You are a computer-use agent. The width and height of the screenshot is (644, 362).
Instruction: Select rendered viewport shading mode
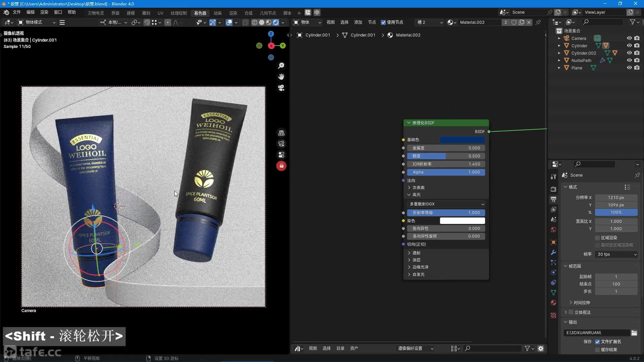(x=276, y=22)
